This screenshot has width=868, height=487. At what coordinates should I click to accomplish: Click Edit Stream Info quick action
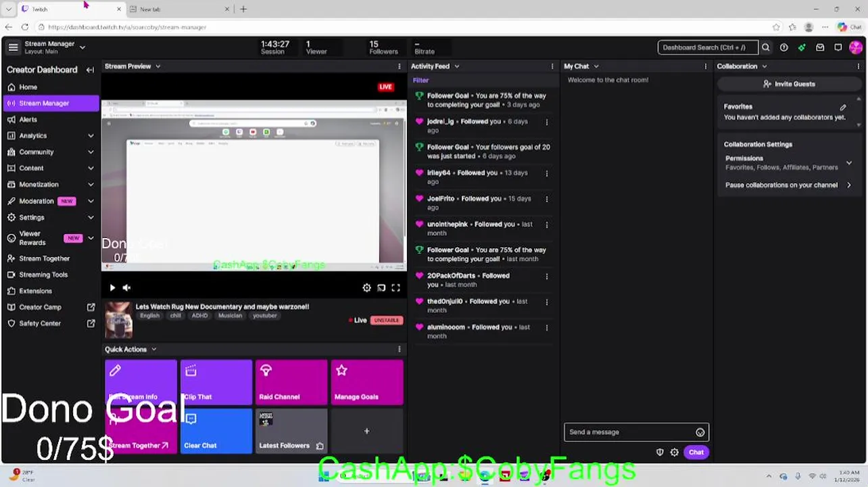[141, 382]
